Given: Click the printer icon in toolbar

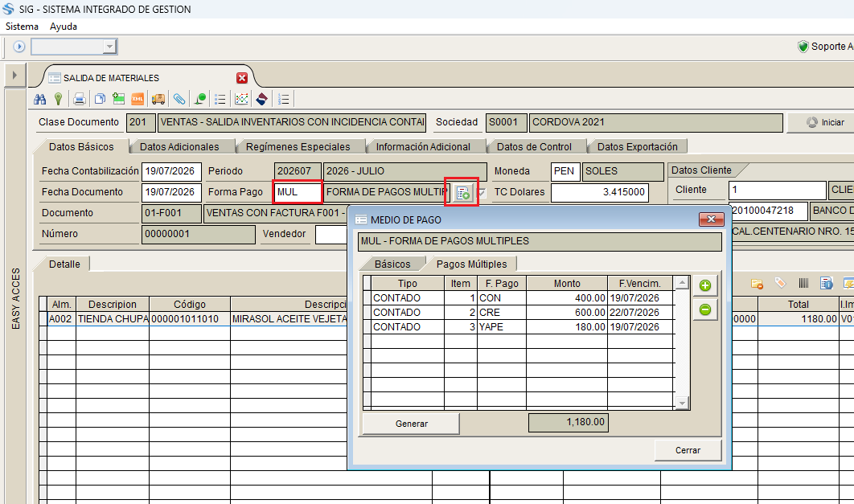Looking at the screenshot, I should (x=80, y=99).
